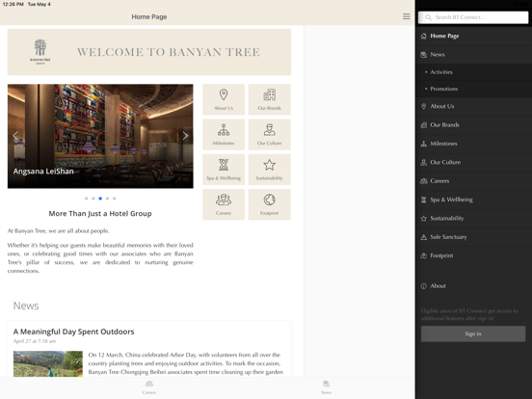Viewport: 532px width, 399px height.
Task: Open the Our Culture tile icon
Action: [x=270, y=130]
